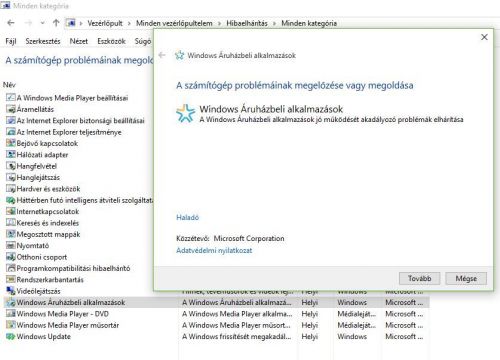This screenshot has height=360, width=500.
Task: Select the Windows Áruházbeli alkalmazások row
Action: pos(216,302)
